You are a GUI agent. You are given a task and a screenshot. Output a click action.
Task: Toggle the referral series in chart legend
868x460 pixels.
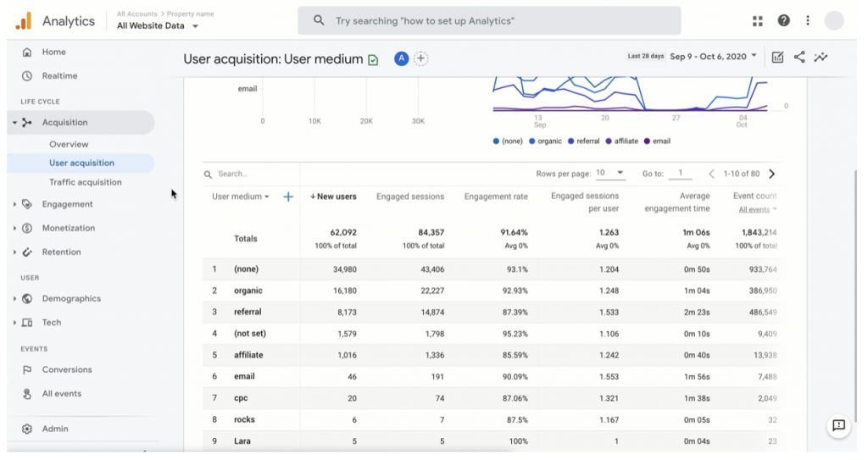click(x=583, y=141)
